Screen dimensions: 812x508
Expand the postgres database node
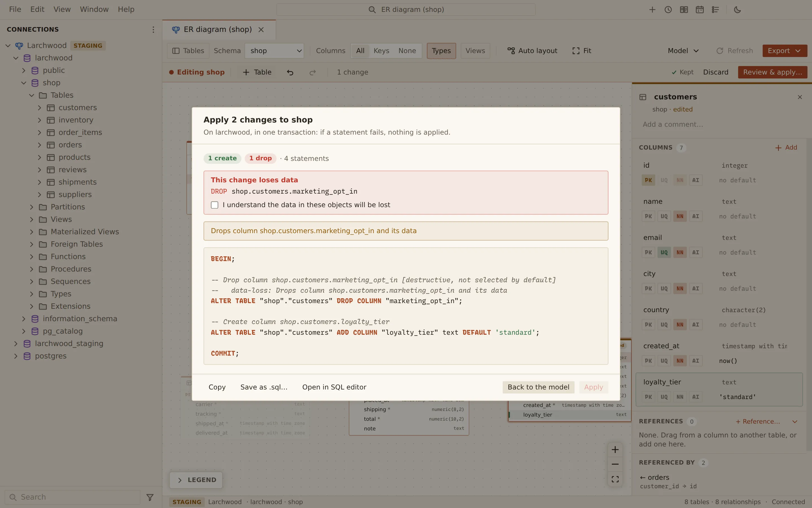[16, 356]
